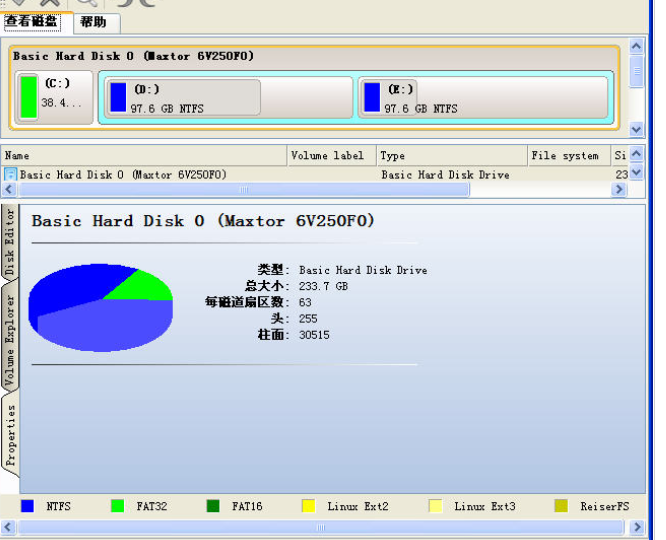Viewport: 666px width, 540px height.
Task: Click bottom scrollbar left arrow
Action: coord(8,527)
